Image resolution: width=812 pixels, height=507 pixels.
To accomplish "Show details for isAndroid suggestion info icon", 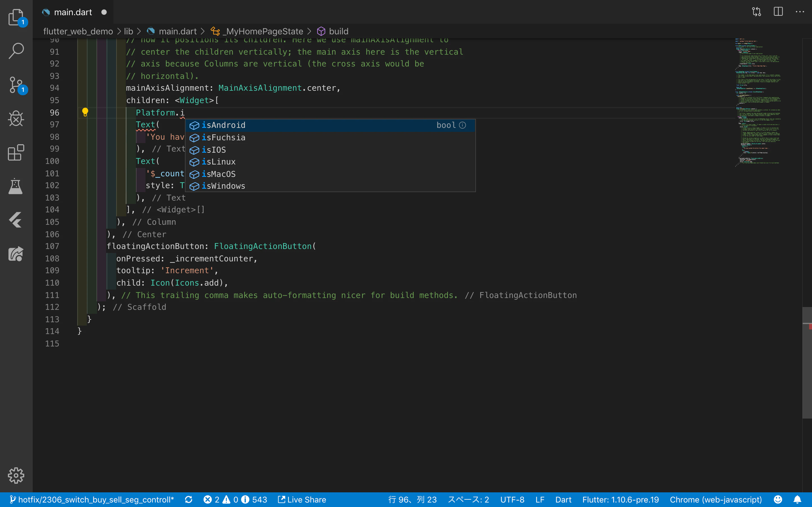I will pos(462,125).
